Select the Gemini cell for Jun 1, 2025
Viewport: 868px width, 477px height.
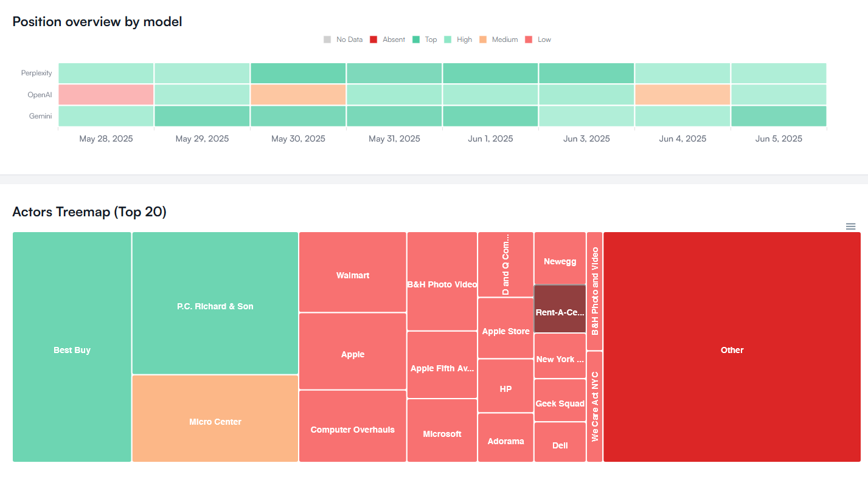point(490,116)
